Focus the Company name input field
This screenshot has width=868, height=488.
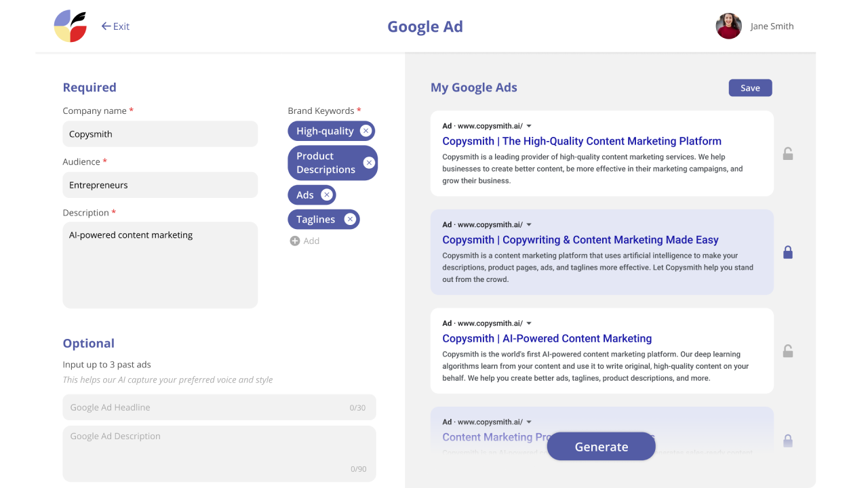coord(160,134)
